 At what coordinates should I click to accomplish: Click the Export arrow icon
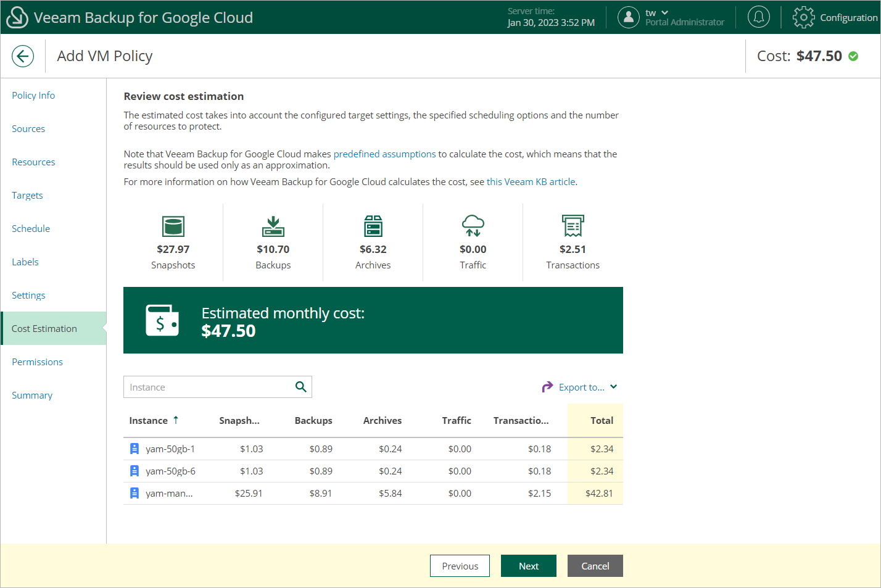(x=547, y=387)
